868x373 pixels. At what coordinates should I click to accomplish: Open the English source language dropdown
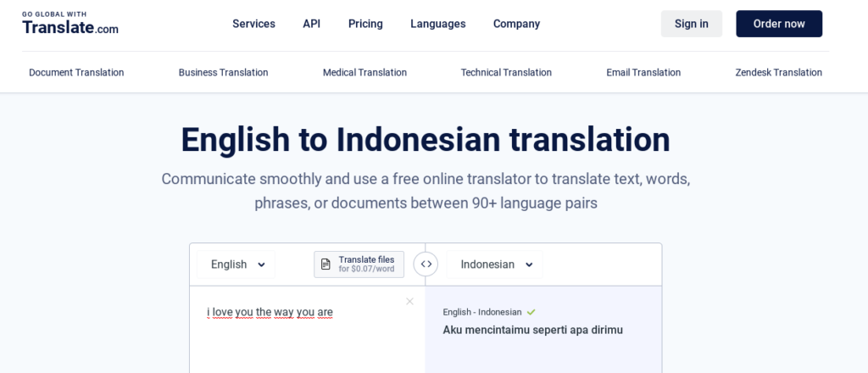pyautogui.click(x=236, y=264)
